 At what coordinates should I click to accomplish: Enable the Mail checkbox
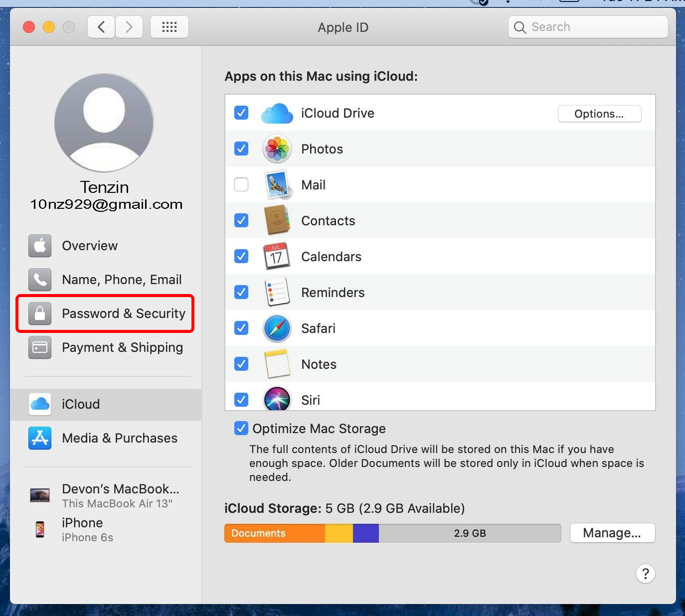pyautogui.click(x=241, y=184)
